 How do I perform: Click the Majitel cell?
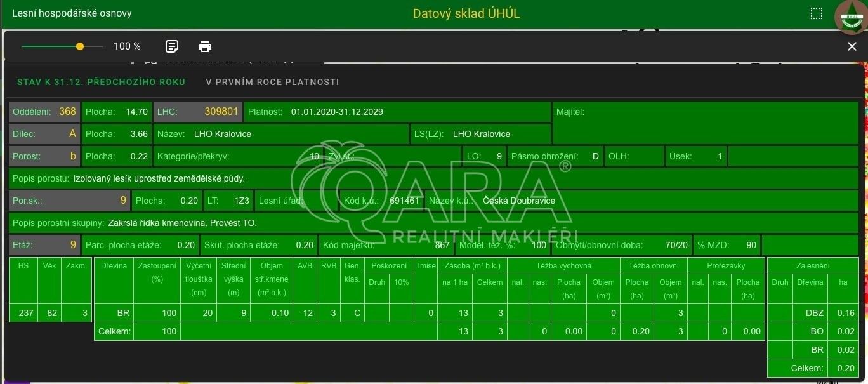[x=706, y=122]
